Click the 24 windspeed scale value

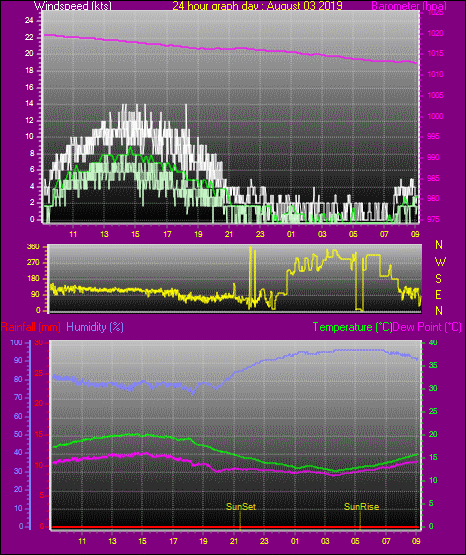[x=29, y=21]
